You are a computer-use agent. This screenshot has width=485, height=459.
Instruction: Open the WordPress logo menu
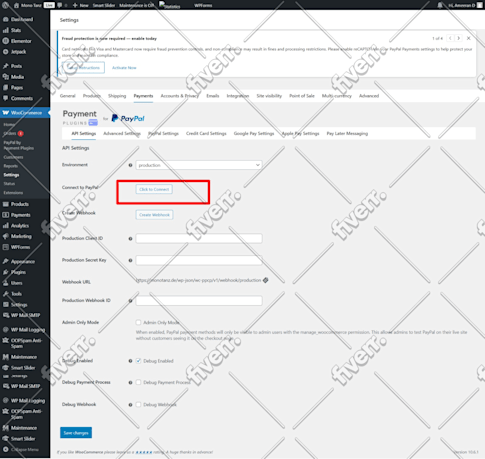[5, 5]
